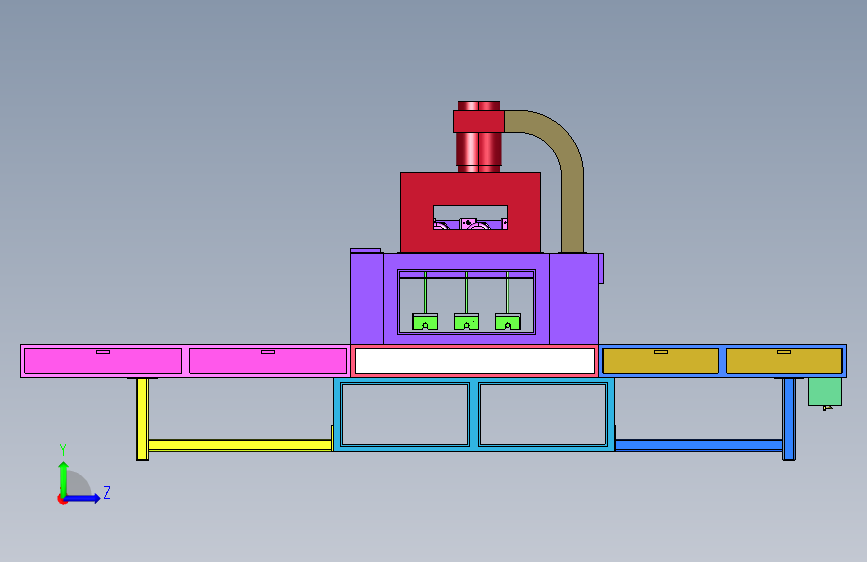The height and width of the screenshot is (562, 867).
Task: Click the green Y axis arrow of triad
Action: [64, 479]
